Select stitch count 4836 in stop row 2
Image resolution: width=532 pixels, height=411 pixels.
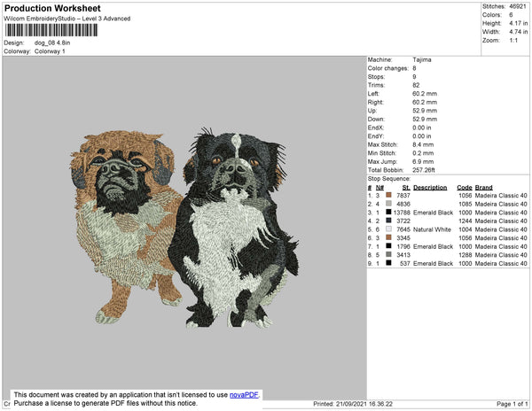403,204
